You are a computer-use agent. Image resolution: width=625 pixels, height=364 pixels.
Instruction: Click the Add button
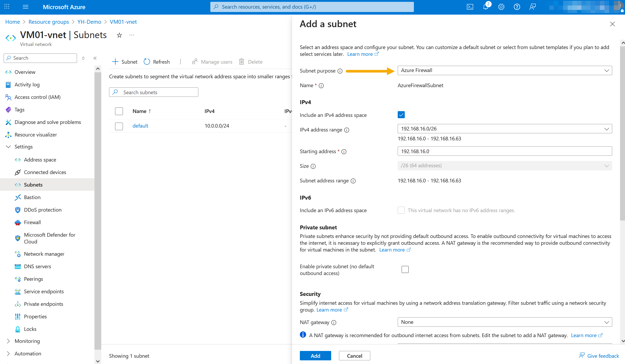(315, 356)
